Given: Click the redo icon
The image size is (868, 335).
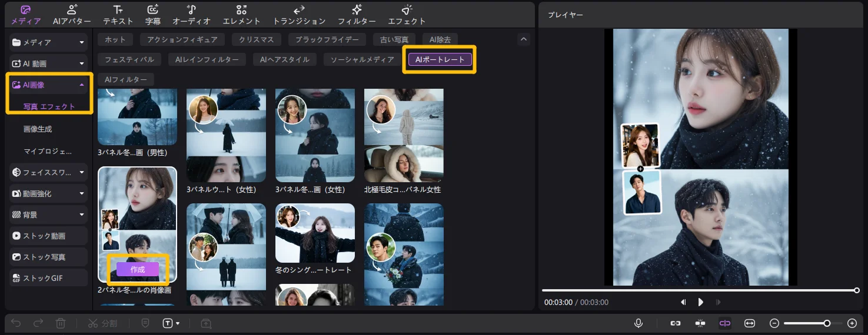Looking at the screenshot, I should tap(38, 323).
